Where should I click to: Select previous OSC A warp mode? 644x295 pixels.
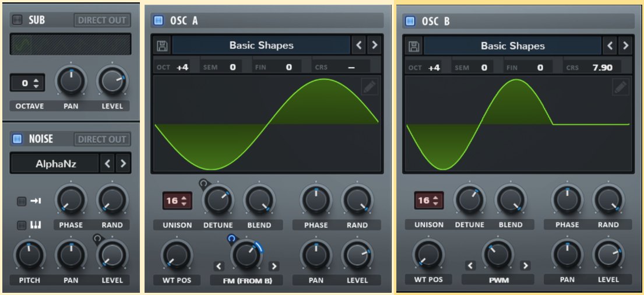click(x=219, y=266)
